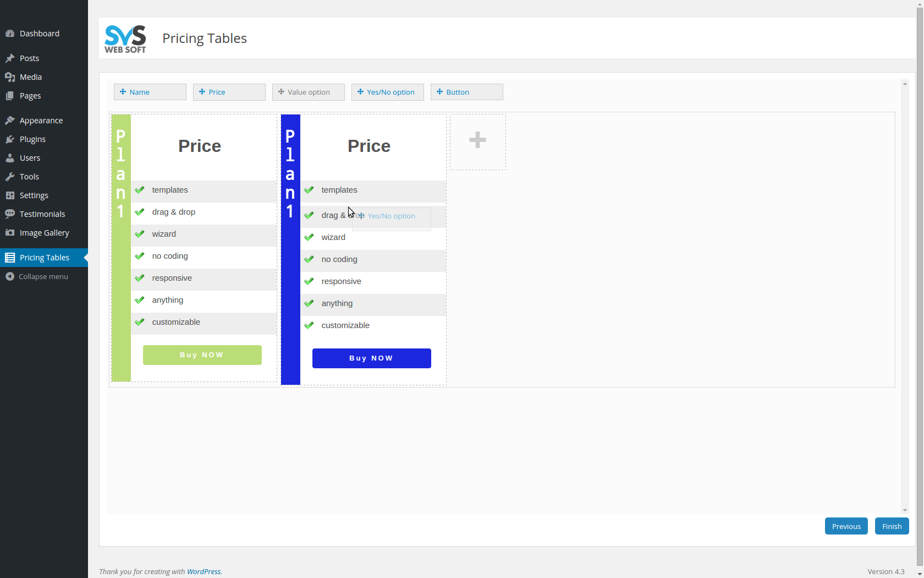924x578 pixels.
Task: Click the inner panel scrollbar down arrow
Action: 905,510
